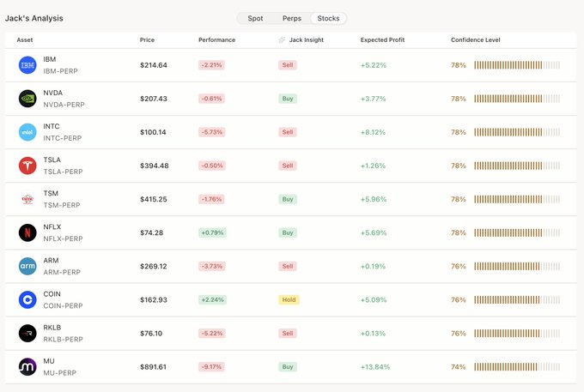Click the COIN confidence level bar
The image size is (584, 392).
[x=517, y=299]
